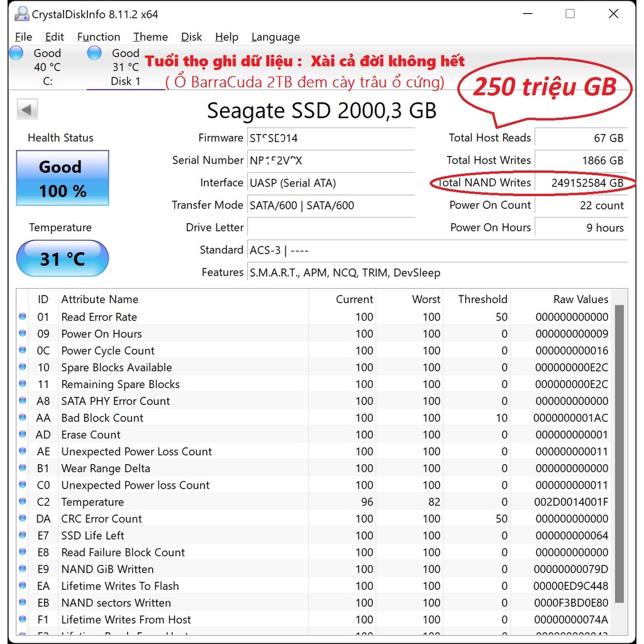The width and height of the screenshot is (644, 644).
Task: Select the Bad Block Count row
Action: pos(314,418)
